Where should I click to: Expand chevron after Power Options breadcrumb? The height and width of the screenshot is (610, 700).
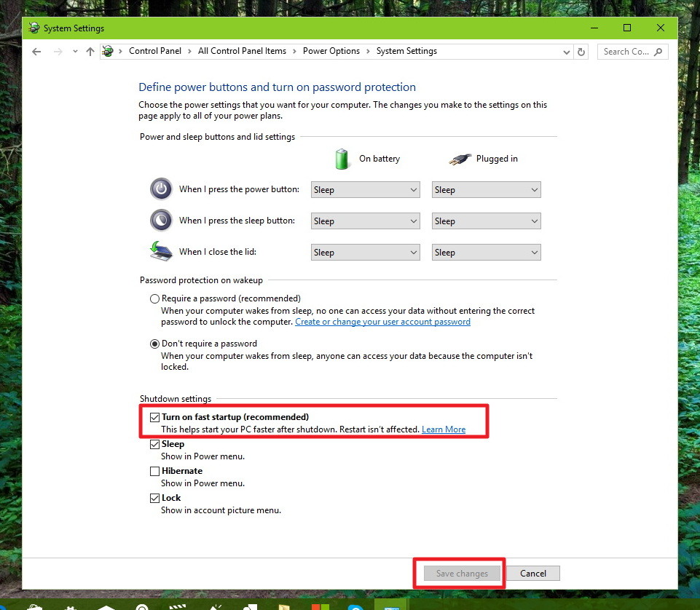[x=368, y=51]
